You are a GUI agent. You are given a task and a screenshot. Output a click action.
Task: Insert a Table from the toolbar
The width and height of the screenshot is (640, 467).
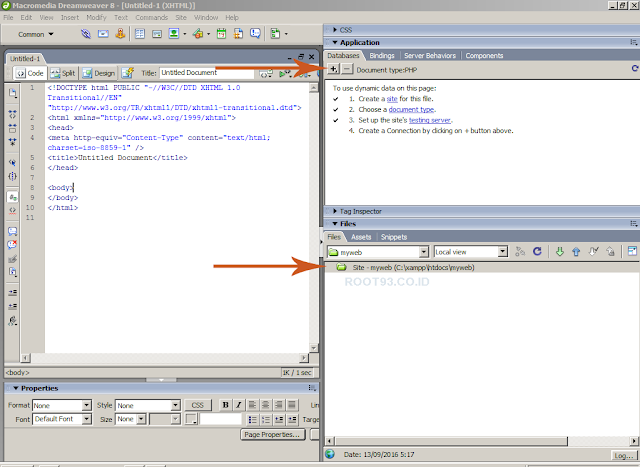[x=140, y=34]
